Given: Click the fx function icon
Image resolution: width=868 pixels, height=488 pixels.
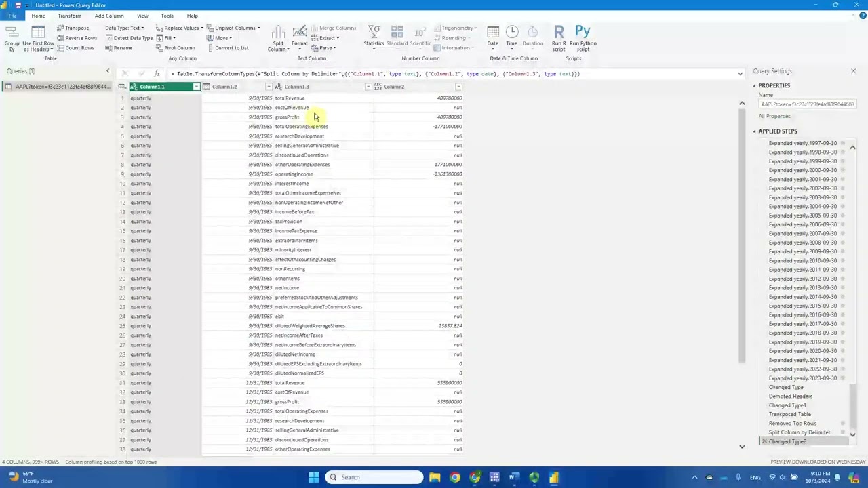Looking at the screenshot, I should click(157, 73).
